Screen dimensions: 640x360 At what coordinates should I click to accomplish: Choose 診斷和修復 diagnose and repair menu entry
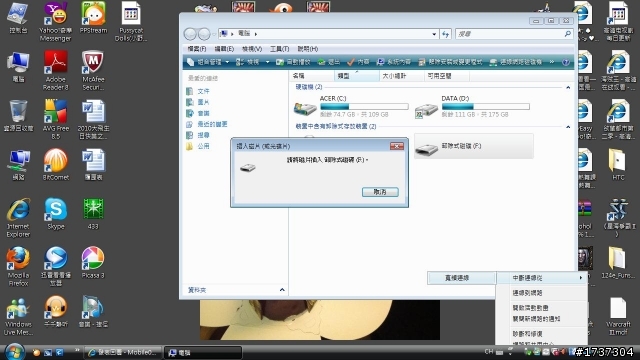tap(542, 333)
